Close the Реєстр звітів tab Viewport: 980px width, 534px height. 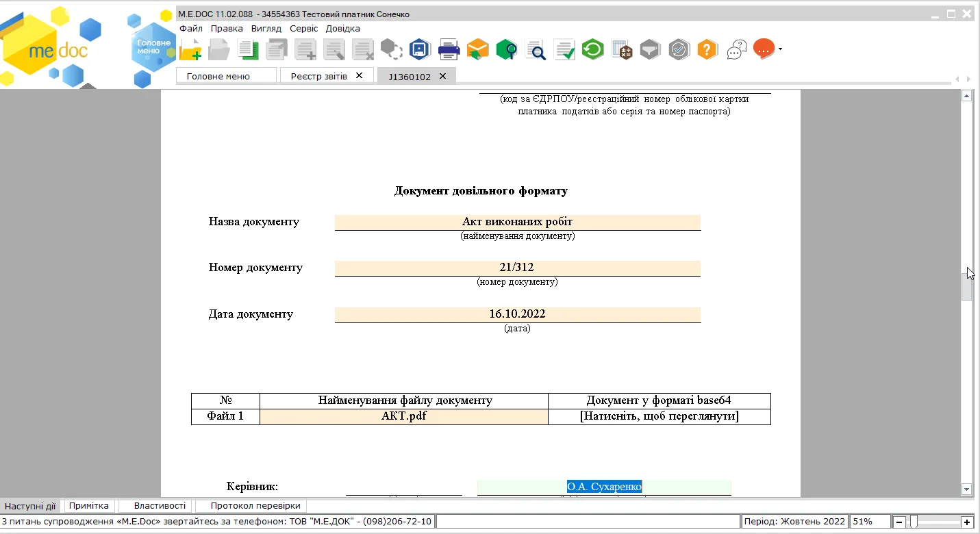coord(359,75)
